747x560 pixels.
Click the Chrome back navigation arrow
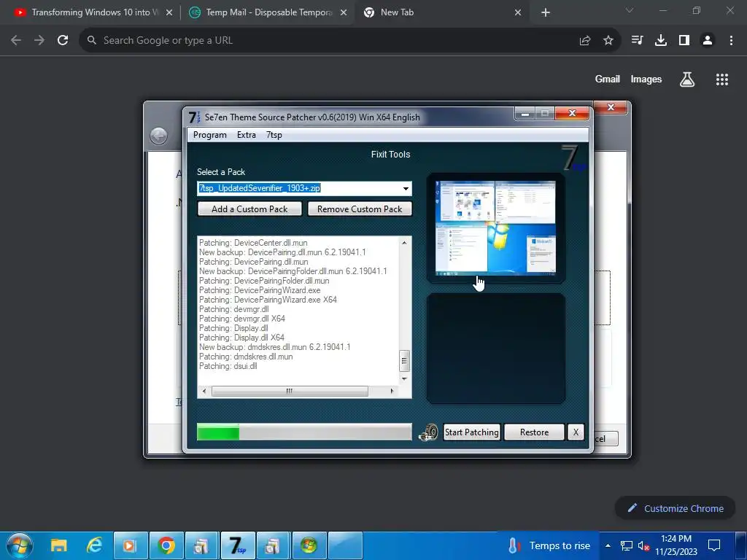point(16,41)
